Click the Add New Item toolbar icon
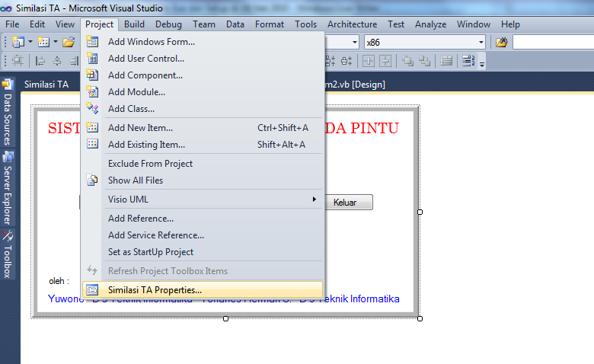 coord(43,42)
